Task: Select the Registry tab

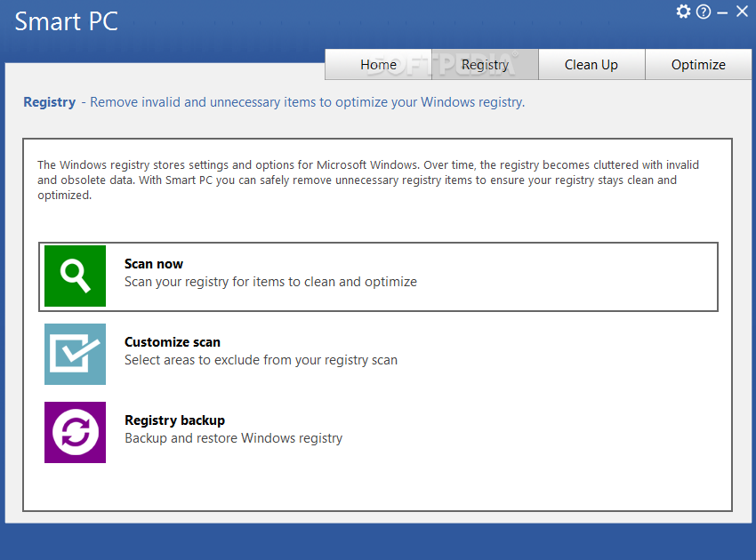Action: click(x=485, y=65)
